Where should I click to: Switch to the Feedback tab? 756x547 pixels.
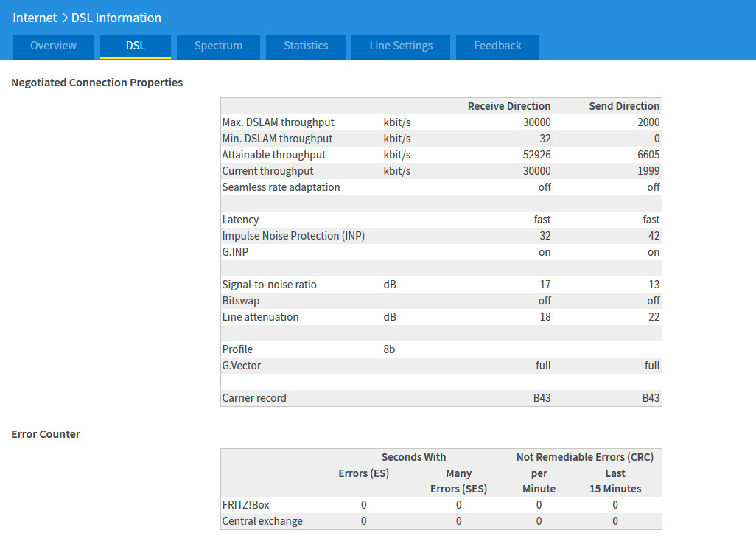(497, 46)
